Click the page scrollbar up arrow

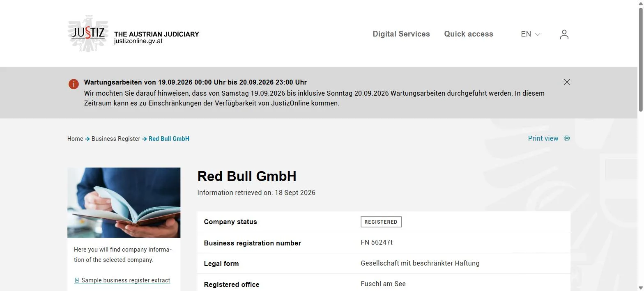click(640, 3)
